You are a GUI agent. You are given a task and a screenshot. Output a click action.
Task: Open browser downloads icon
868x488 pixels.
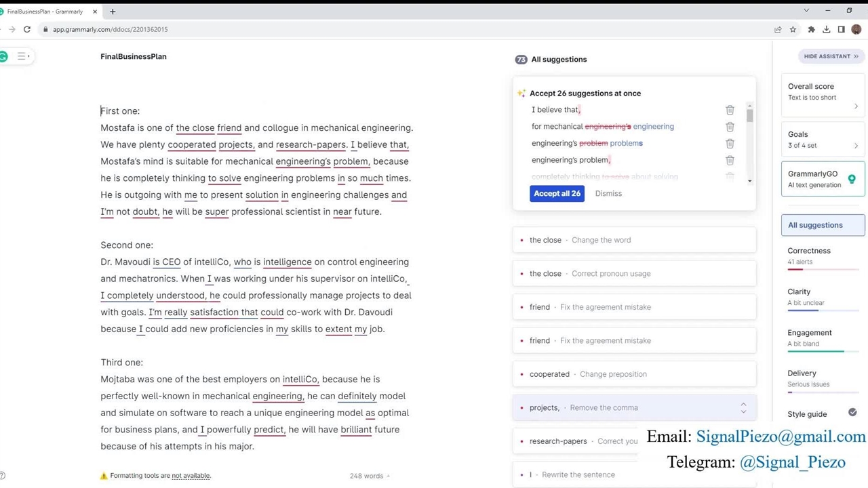pyautogui.click(x=826, y=29)
